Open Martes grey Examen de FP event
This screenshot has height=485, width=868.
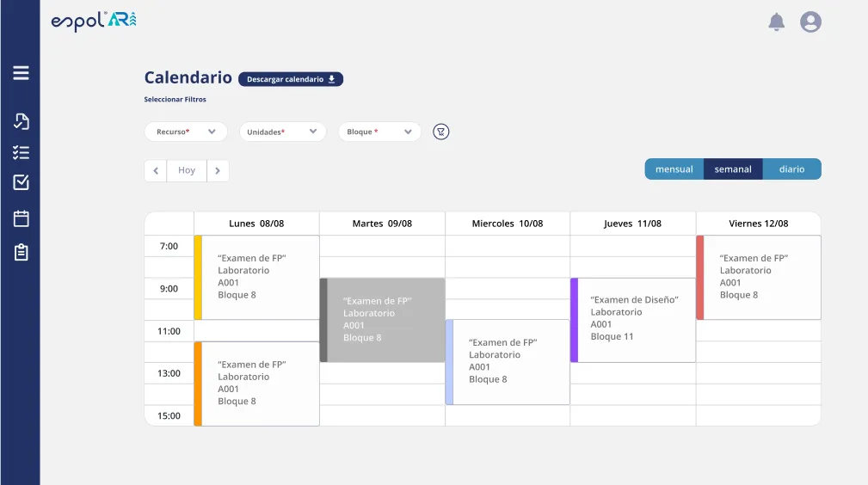pos(383,320)
